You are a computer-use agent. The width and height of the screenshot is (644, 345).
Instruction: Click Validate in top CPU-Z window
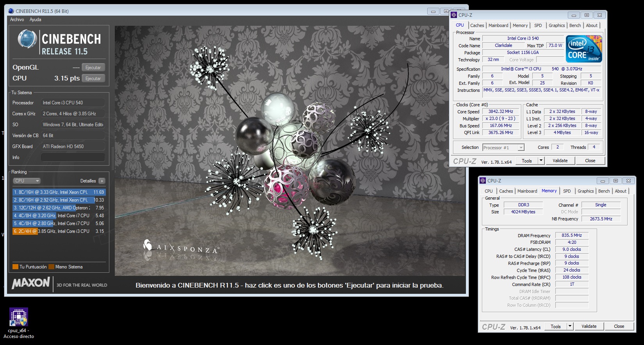coord(560,161)
